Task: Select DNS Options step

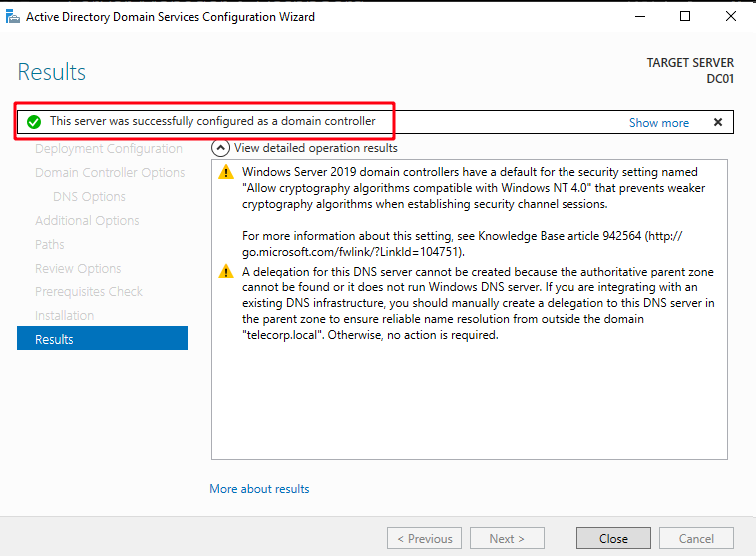Action: tap(89, 196)
